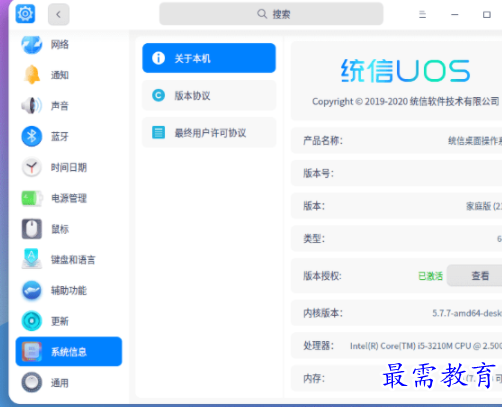
Task: Select the 网络 label in sidebar
Action: click(x=60, y=44)
